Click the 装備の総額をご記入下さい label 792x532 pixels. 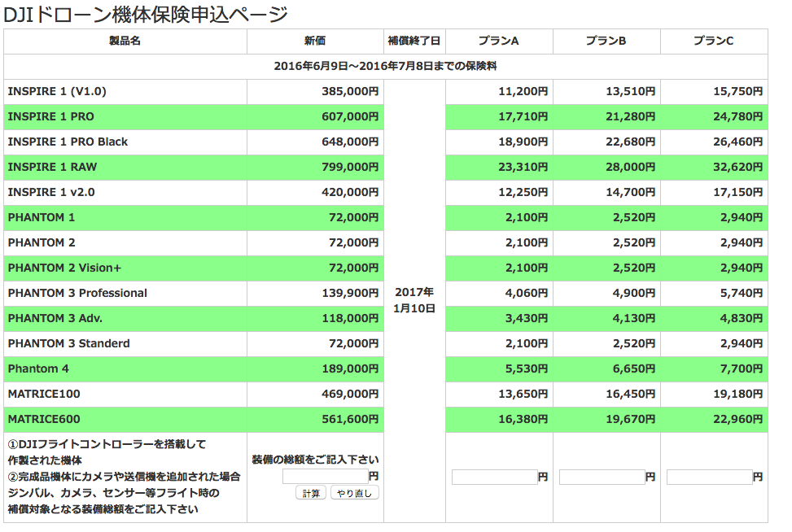click(x=315, y=460)
